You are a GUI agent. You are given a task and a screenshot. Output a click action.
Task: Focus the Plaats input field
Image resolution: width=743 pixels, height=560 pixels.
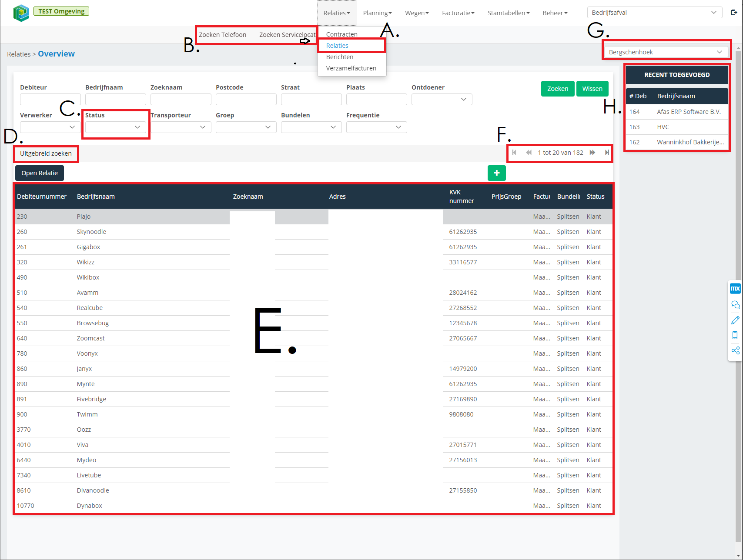pos(376,100)
